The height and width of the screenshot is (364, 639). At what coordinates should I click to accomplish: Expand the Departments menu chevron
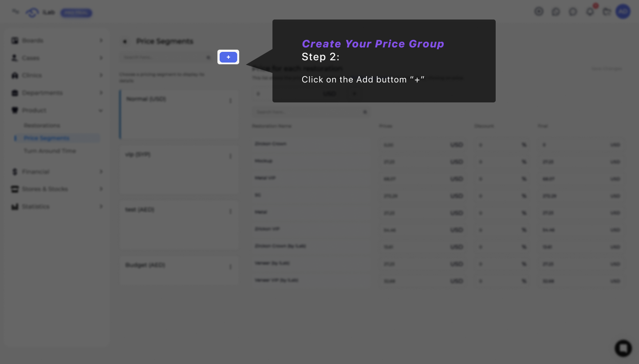(x=101, y=93)
